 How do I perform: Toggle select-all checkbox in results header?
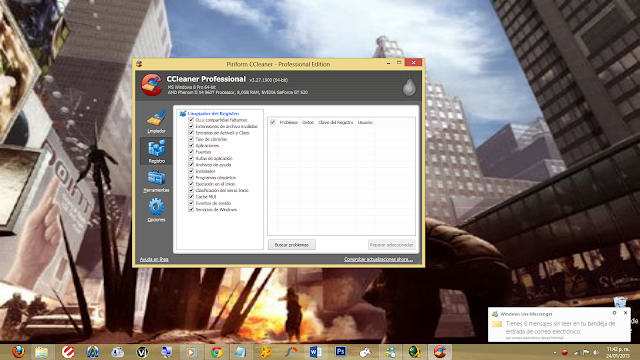273,122
